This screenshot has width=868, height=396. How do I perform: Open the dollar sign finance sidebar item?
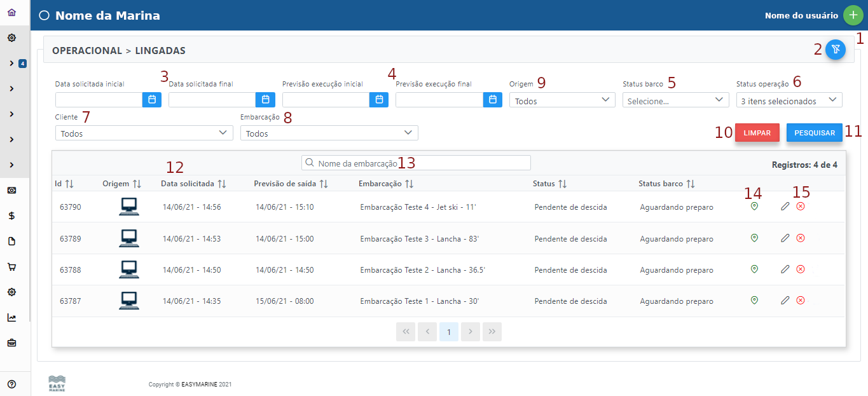coord(11,215)
